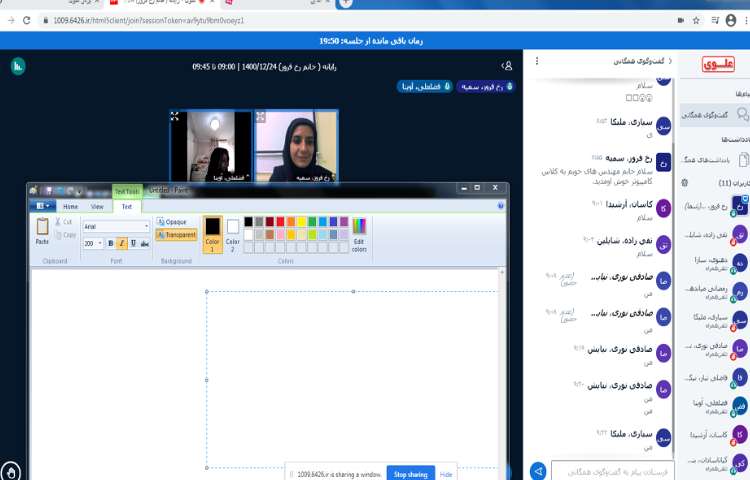Click the Undo arrow in Paint title bar
Image resolution: width=750 pixels, height=480 pixels.
tap(59, 191)
